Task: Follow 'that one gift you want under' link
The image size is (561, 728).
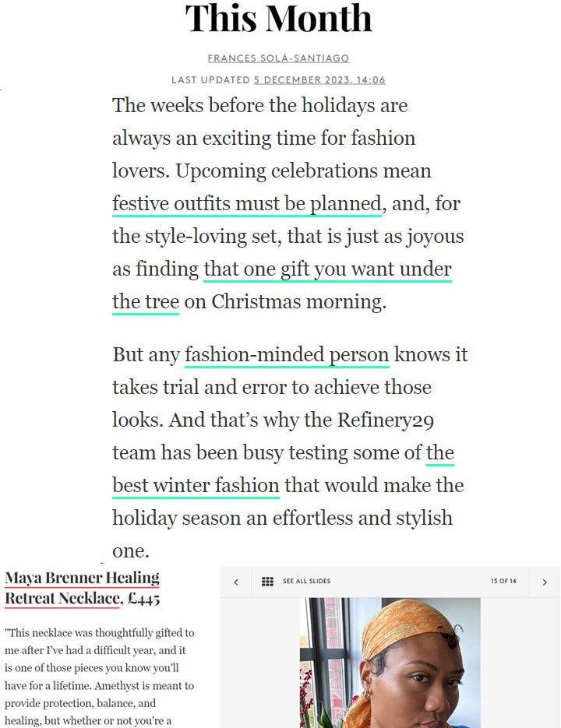Action: click(327, 269)
